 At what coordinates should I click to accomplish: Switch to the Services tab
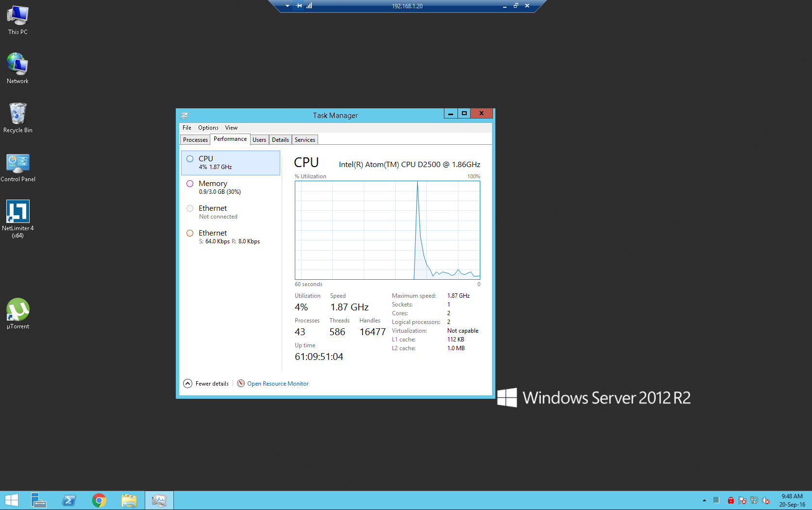305,140
